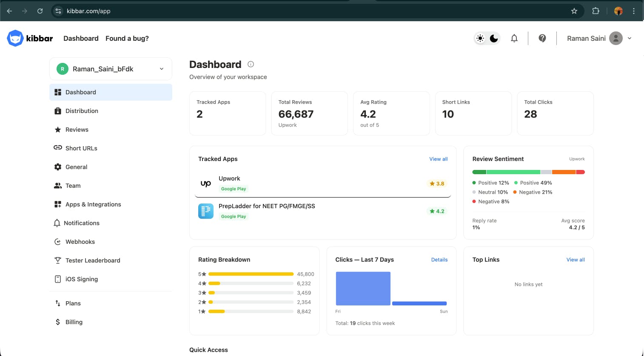Click the 1-star rating breakdown bar
This screenshot has height=356, width=644.
(251, 311)
